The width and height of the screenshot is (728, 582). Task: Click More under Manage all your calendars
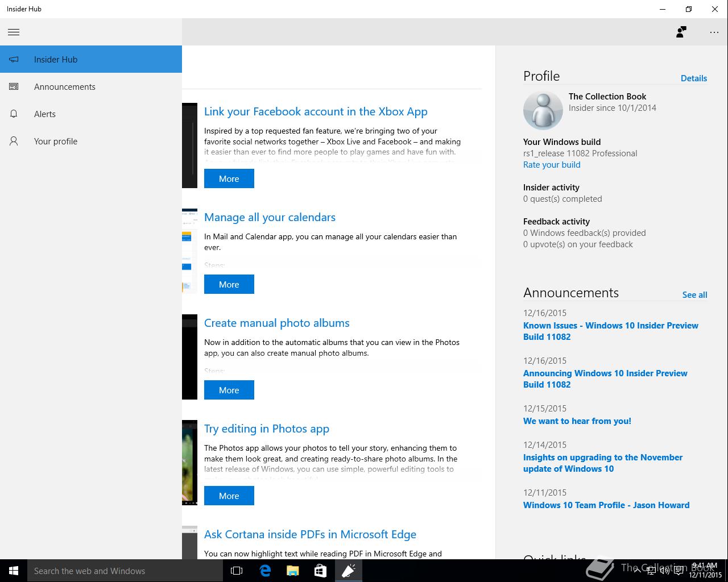click(229, 284)
